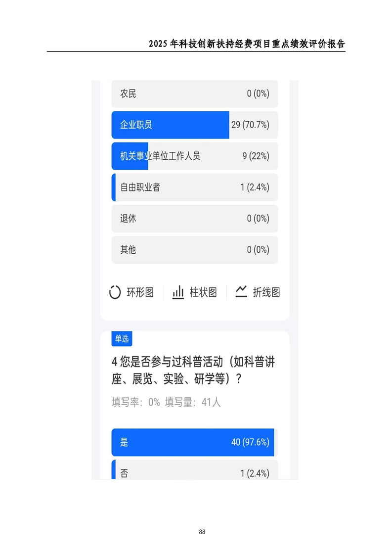Switch to 柱状图 chart view
This screenshot has height=555, width=392.
[x=195, y=292]
